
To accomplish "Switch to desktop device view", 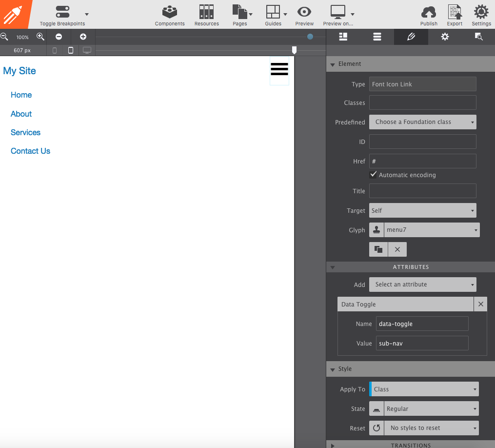I will click(87, 50).
